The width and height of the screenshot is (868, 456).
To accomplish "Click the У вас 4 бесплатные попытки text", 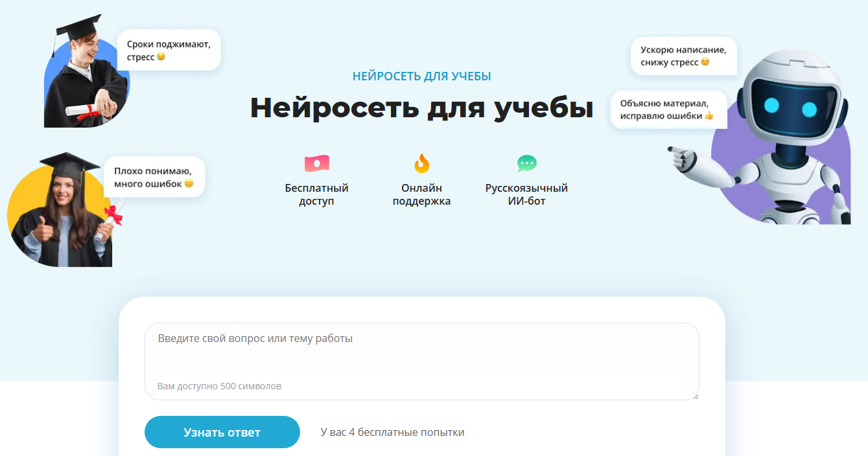I will 392,433.
